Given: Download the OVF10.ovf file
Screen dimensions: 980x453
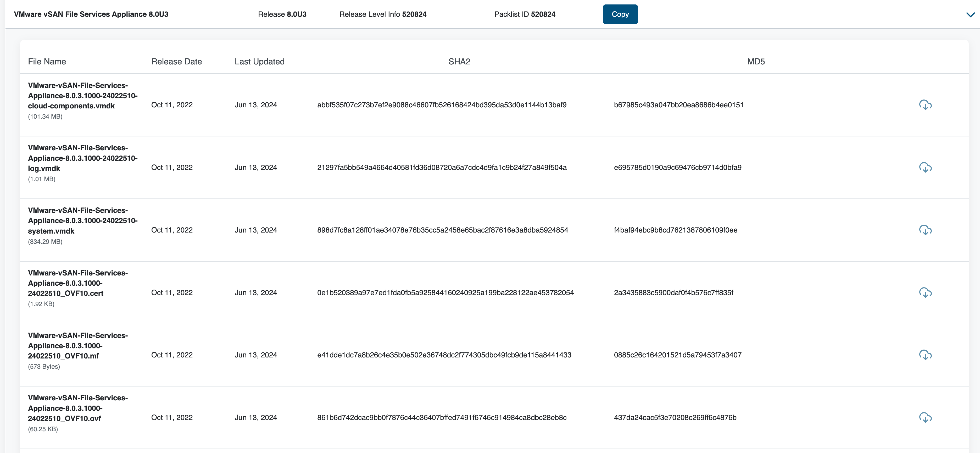Looking at the screenshot, I should (x=925, y=418).
